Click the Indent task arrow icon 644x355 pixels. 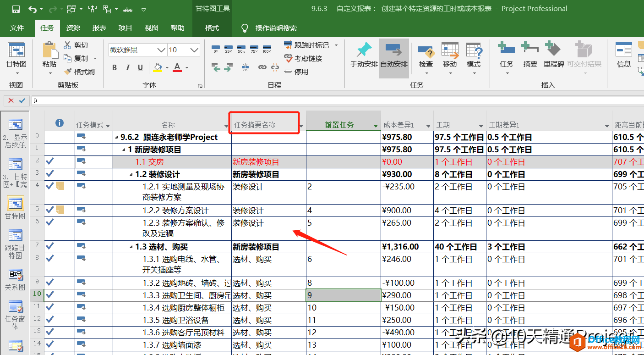click(x=228, y=67)
